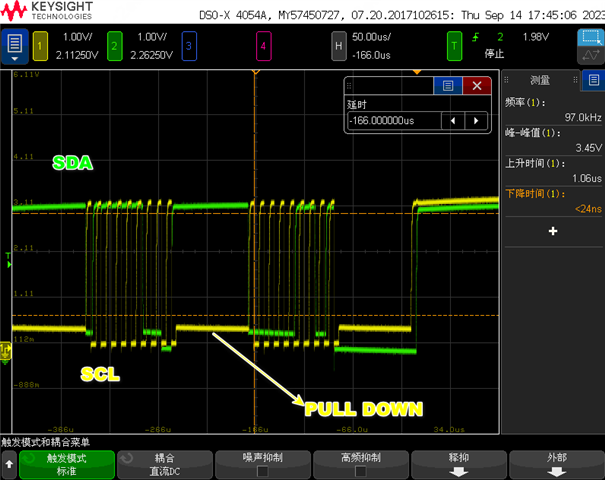Add a measurement with plus button
This screenshot has height=480, width=605.
click(553, 231)
